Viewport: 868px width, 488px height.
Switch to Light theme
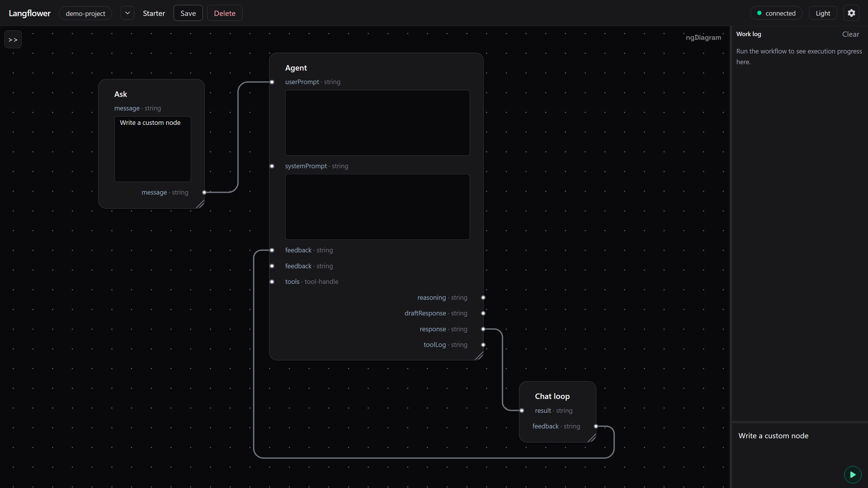pyautogui.click(x=823, y=13)
